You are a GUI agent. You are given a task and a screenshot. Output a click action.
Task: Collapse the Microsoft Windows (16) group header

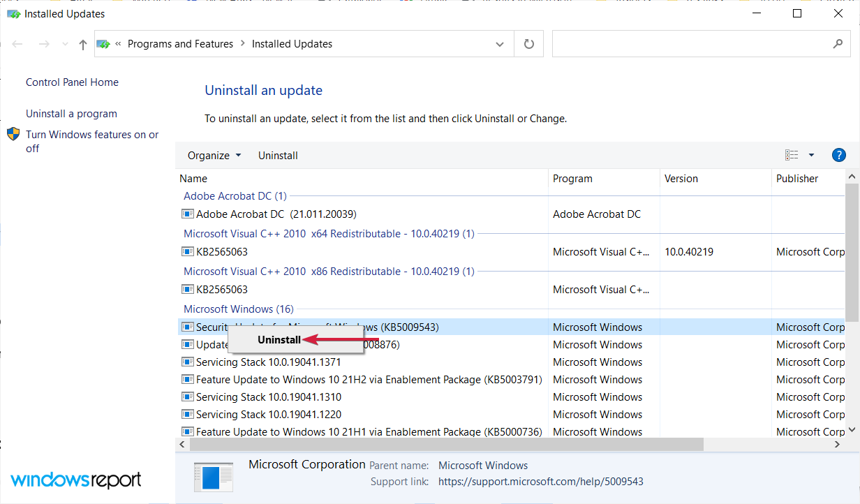tap(239, 309)
